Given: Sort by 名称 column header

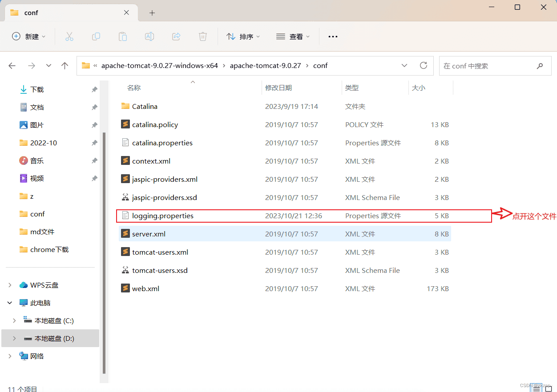Looking at the screenshot, I should pos(134,88).
